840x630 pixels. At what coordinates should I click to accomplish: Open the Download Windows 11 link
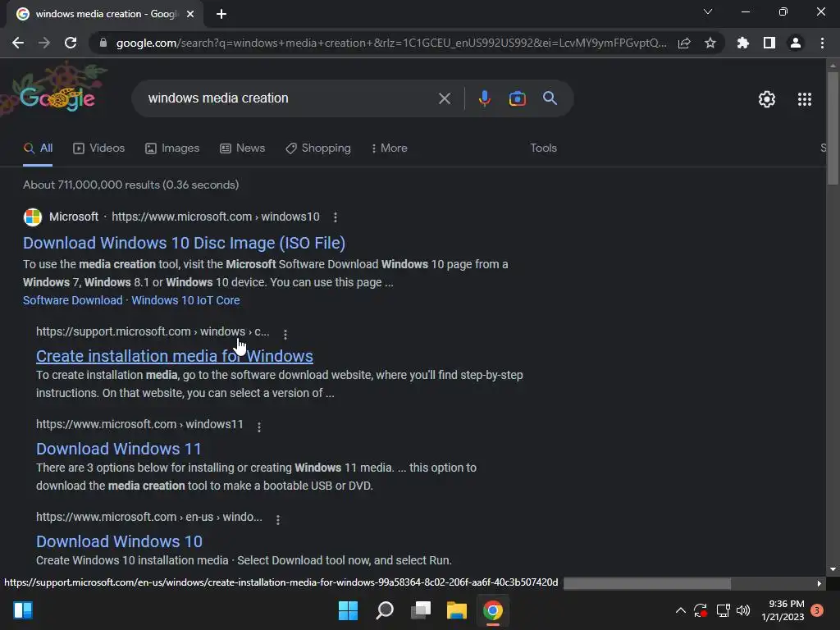119,449
